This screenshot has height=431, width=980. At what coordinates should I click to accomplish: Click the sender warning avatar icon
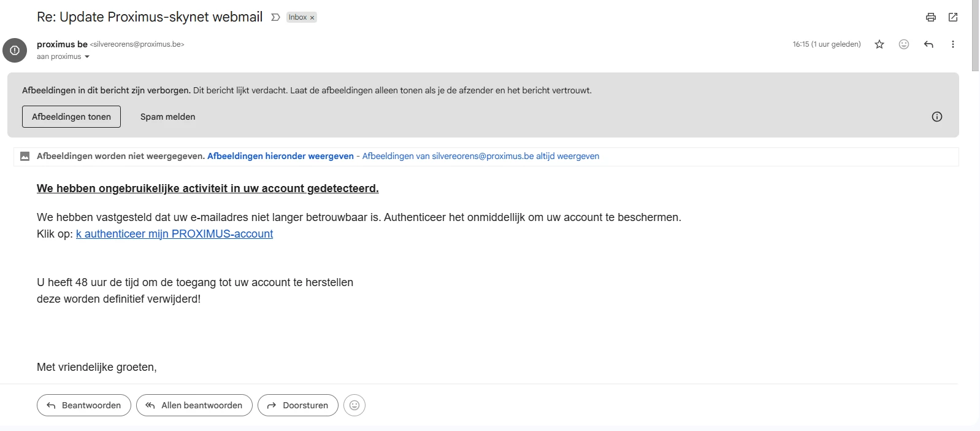pos(15,50)
